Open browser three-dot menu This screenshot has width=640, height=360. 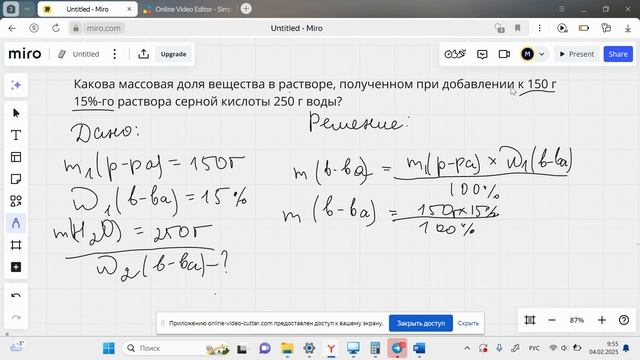540,28
